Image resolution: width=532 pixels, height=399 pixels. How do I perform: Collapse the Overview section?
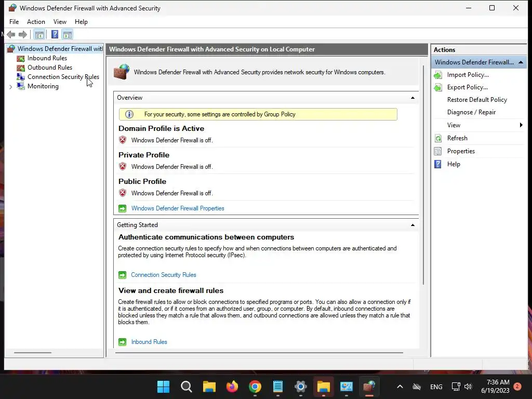pos(413,98)
